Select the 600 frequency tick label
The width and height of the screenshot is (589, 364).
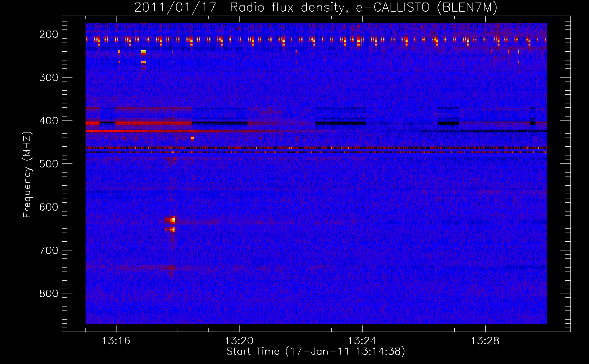point(49,207)
